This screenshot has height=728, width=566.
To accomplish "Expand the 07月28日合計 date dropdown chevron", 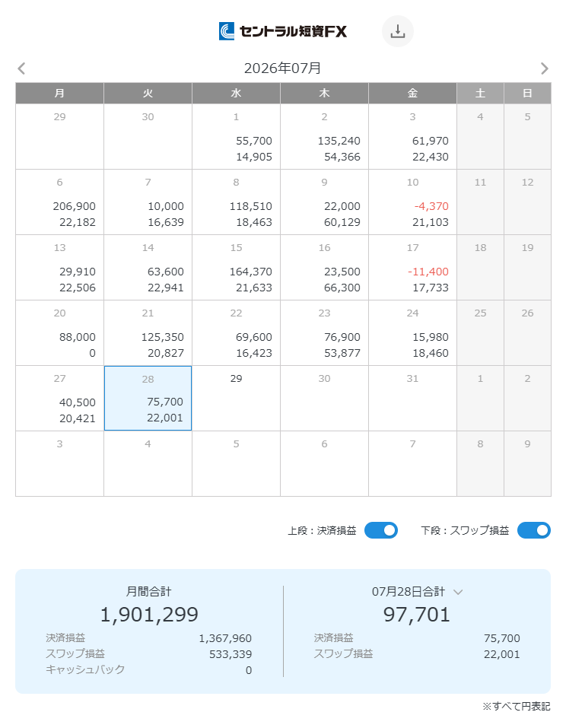I will [x=458, y=592].
